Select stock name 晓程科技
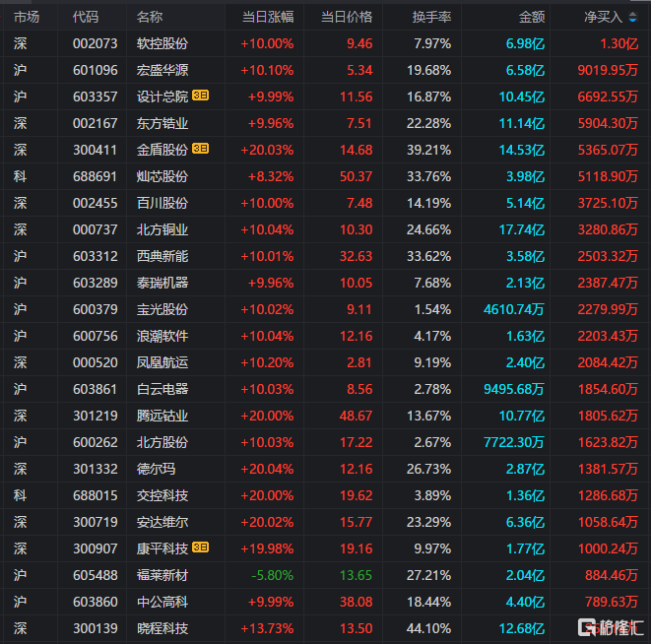 pos(163,628)
